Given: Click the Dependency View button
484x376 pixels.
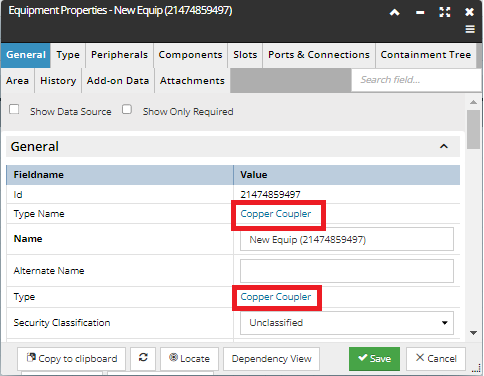Looking at the screenshot, I should 271,358.
